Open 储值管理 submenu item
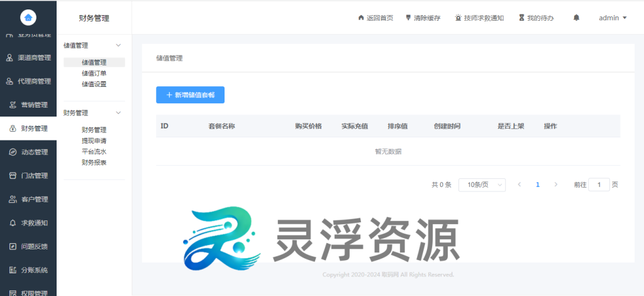Screen dimensions: 644x296 click(94, 62)
